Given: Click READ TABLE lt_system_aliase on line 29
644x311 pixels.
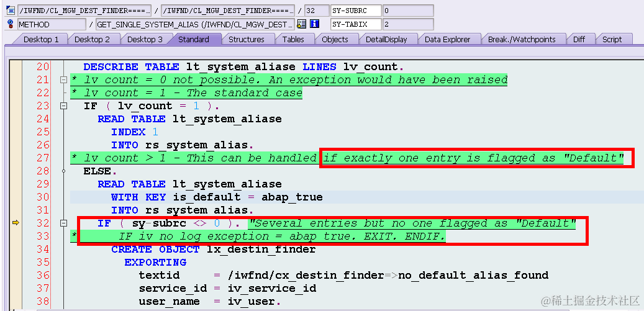Looking at the screenshot, I should pyautogui.click(x=189, y=184).
